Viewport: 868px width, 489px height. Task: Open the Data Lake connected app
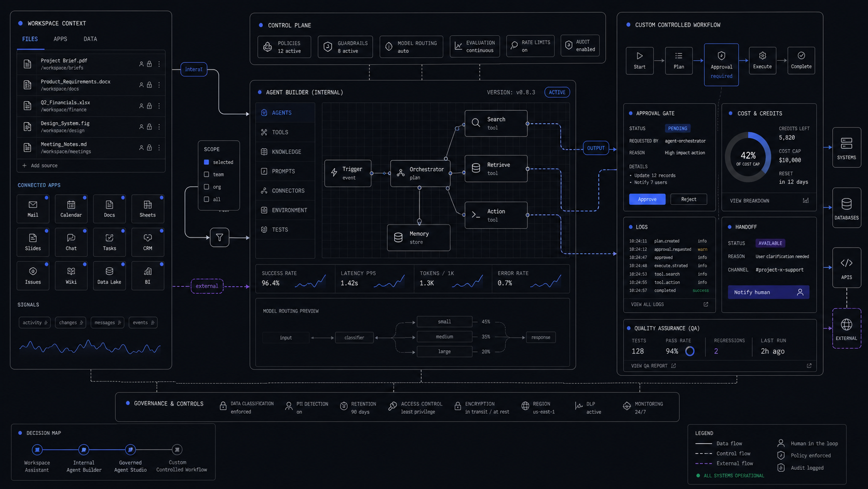[x=109, y=276]
